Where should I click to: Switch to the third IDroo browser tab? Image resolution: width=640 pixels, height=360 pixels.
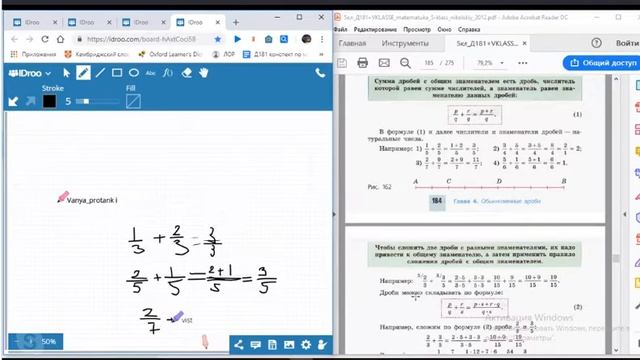(144, 22)
